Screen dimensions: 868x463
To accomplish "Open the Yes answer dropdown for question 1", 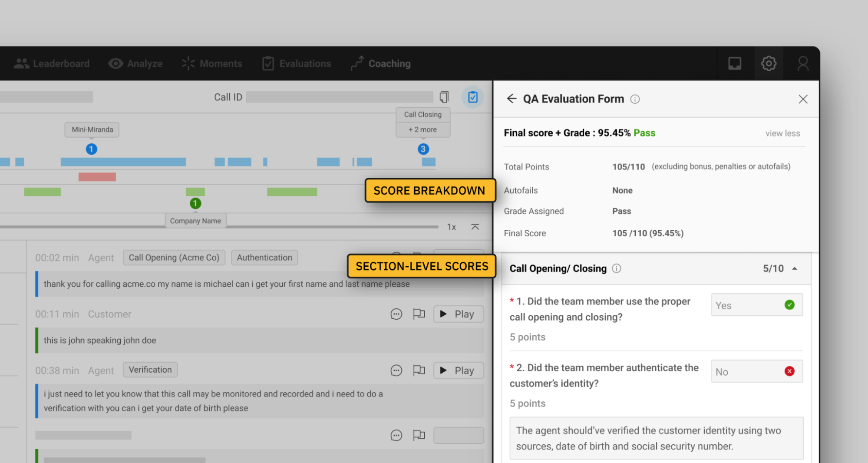I will [x=757, y=305].
